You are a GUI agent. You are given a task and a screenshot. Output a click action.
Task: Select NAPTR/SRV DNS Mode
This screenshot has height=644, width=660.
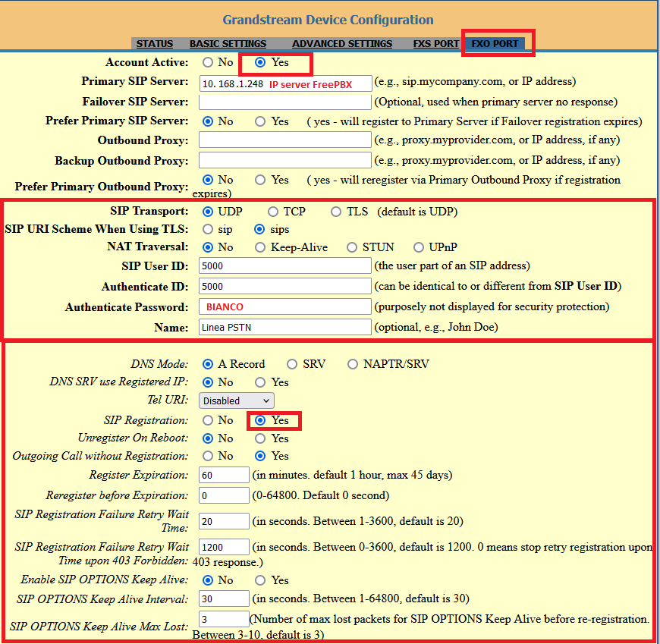point(353,364)
